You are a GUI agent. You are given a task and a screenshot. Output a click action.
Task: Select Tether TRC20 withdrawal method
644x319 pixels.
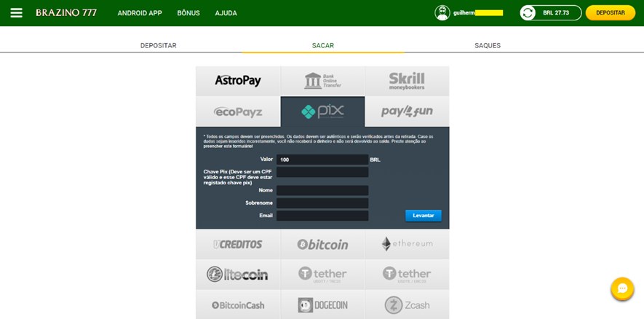(x=323, y=274)
